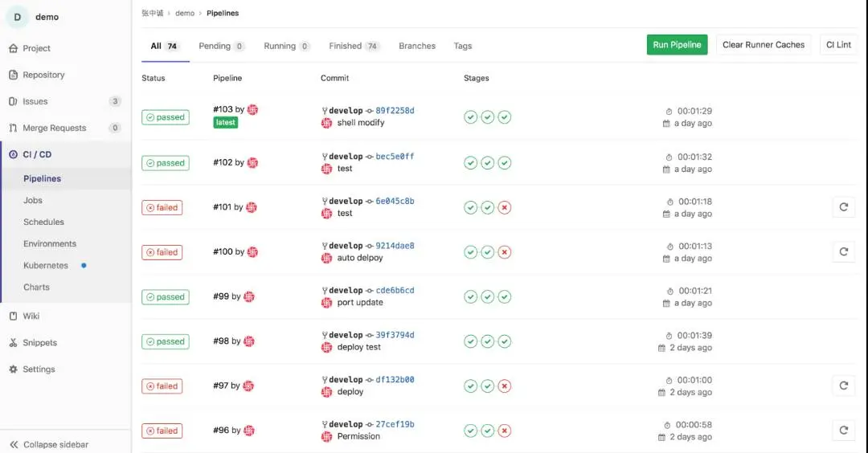Screen dimensions: 868x453
Task: Retry failed pipeline #101
Action: 844,207
